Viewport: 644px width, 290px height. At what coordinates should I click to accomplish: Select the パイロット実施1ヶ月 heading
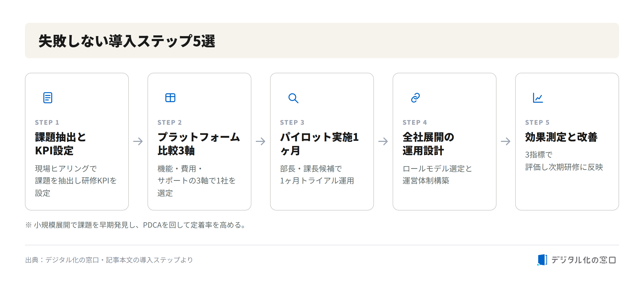319,144
